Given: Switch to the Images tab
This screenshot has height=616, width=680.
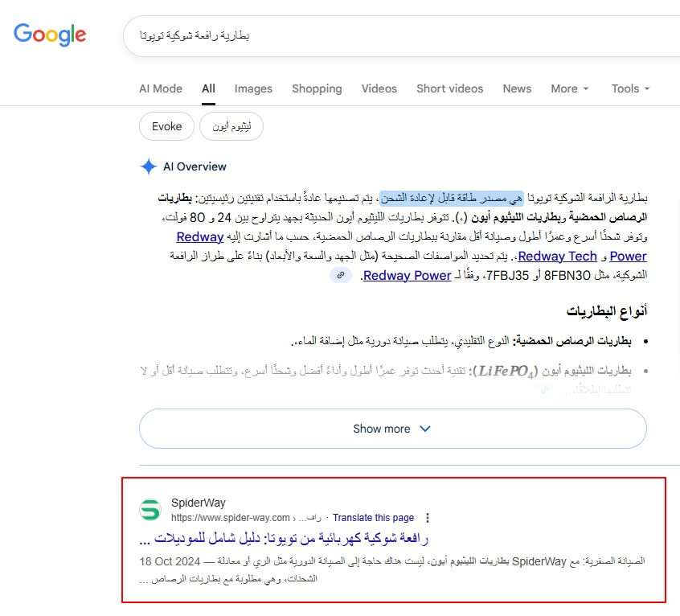Looking at the screenshot, I should pyautogui.click(x=253, y=88).
